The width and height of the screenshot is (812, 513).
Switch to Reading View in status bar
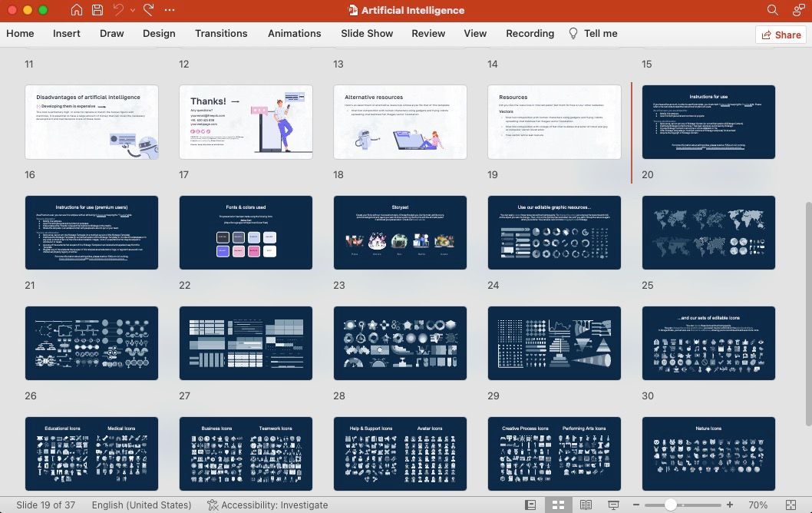click(x=586, y=505)
